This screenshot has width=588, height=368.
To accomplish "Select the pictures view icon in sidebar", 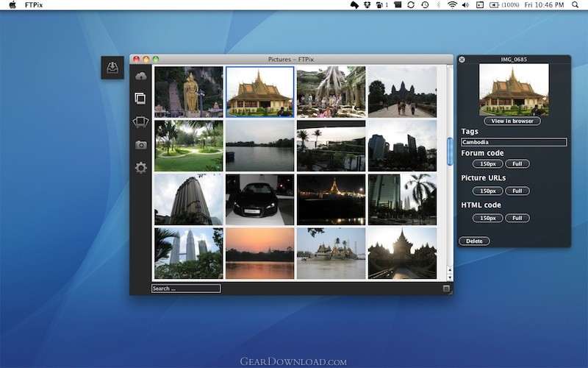I will click(x=140, y=99).
